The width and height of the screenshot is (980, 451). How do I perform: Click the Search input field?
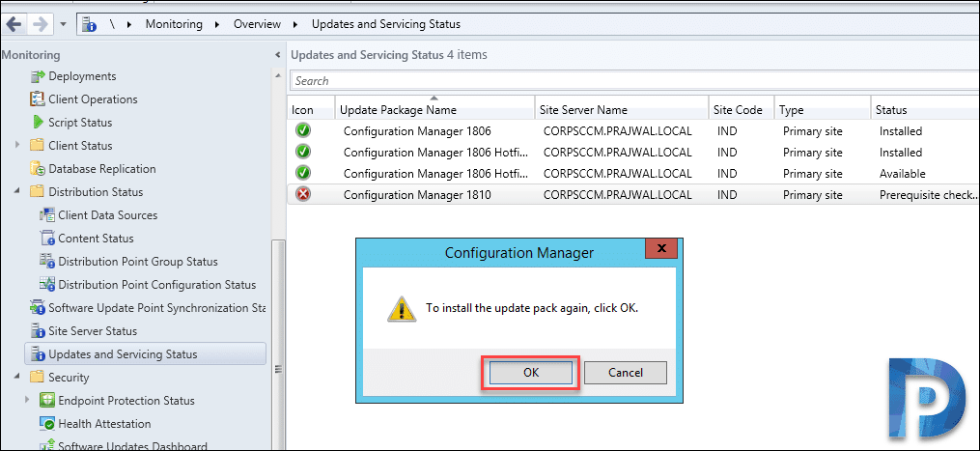634,81
